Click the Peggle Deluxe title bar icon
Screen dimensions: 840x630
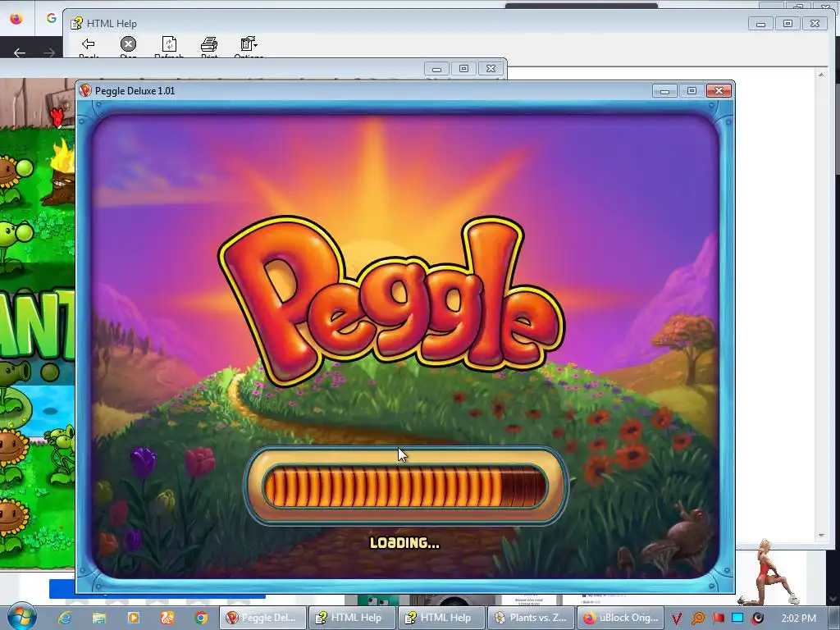85,90
